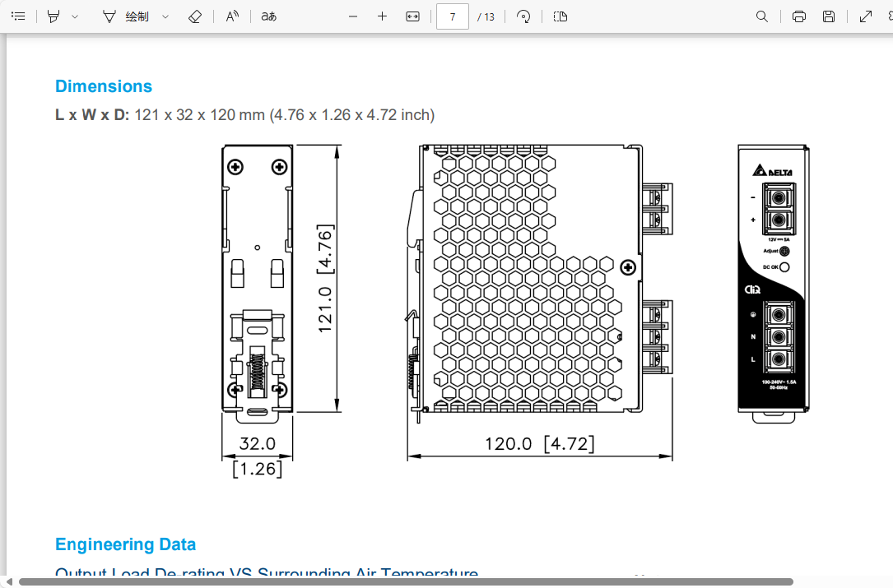Start Read aloud
The image size is (893, 588).
(233, 16)
